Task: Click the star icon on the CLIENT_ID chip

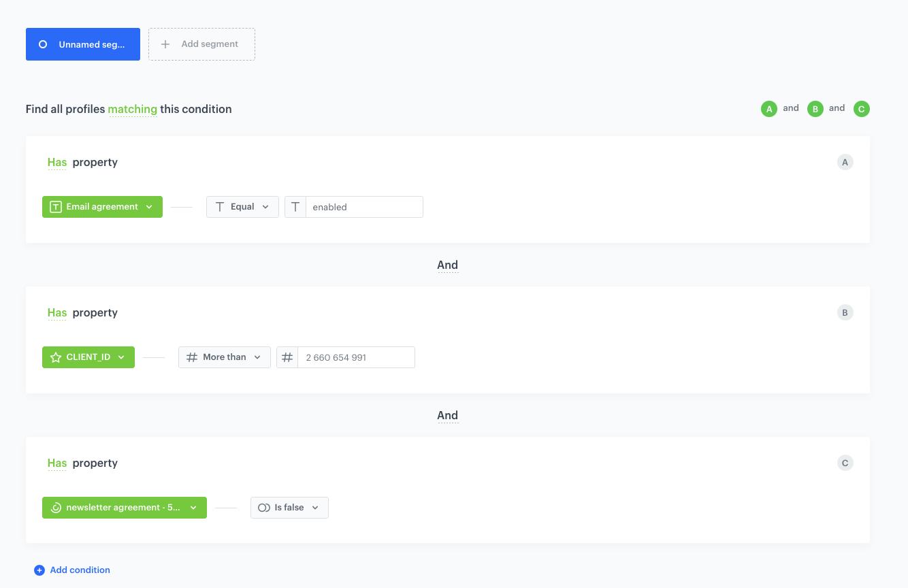Action: click(55, 357)
